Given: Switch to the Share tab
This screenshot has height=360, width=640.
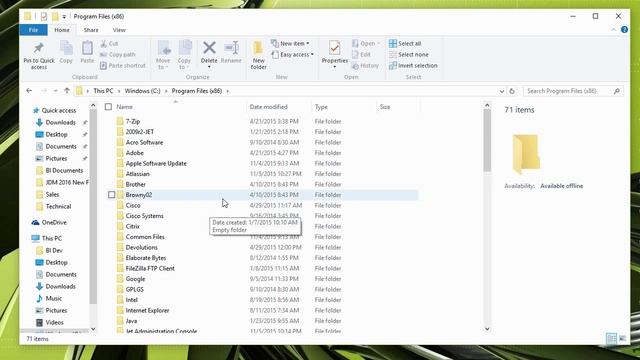Looking at the screenshot, I should pyautogui.click(x=91, y=30).
